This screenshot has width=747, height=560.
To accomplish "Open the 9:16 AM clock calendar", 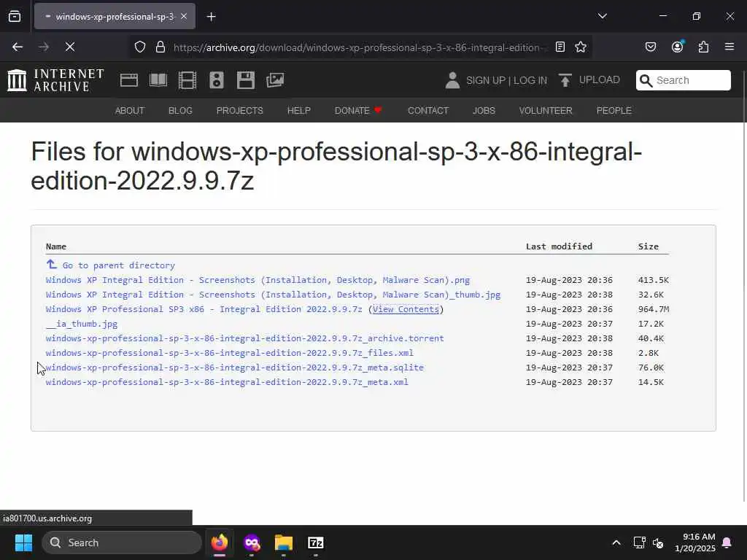I will tap(694, 542).
